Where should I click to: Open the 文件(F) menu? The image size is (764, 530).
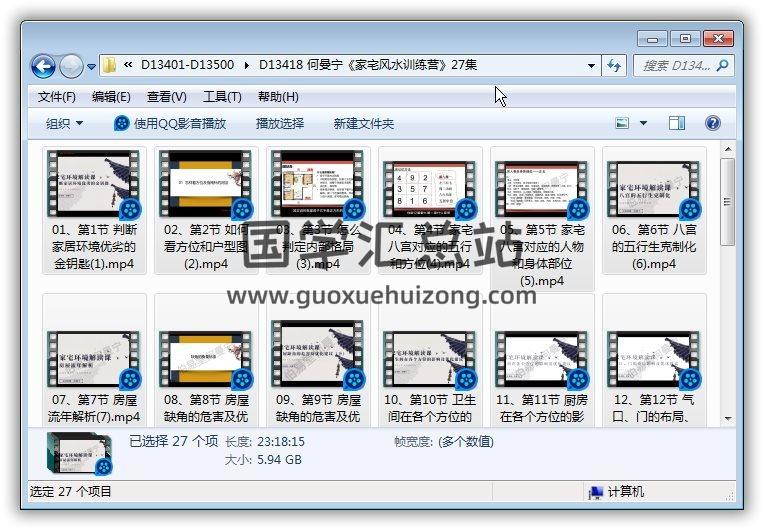tap(57, 97)
